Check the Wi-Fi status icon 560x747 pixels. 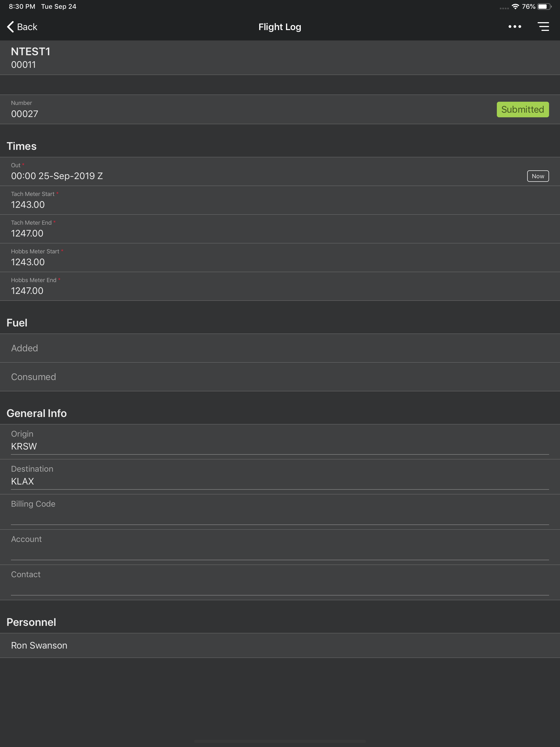pyautogui.click(x=515, y=7)
